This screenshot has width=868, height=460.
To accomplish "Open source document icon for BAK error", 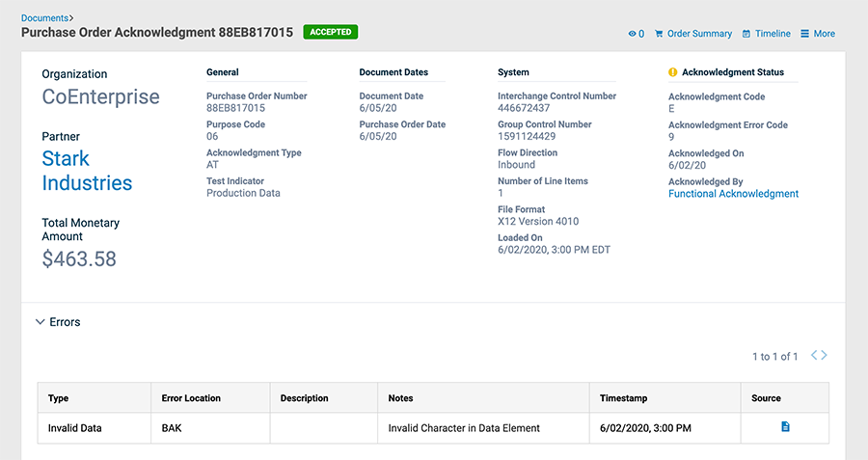I will click(785, 427).
